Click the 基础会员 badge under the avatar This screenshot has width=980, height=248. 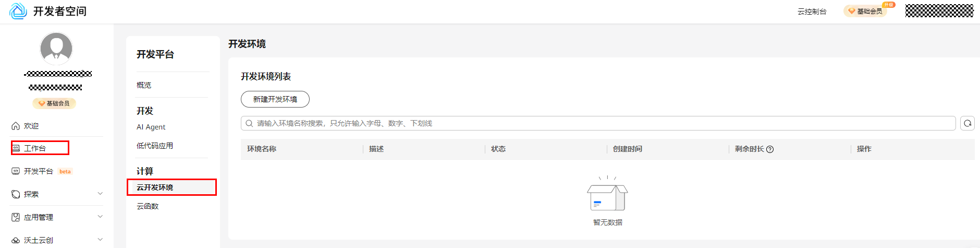click(x=54, y=103)
